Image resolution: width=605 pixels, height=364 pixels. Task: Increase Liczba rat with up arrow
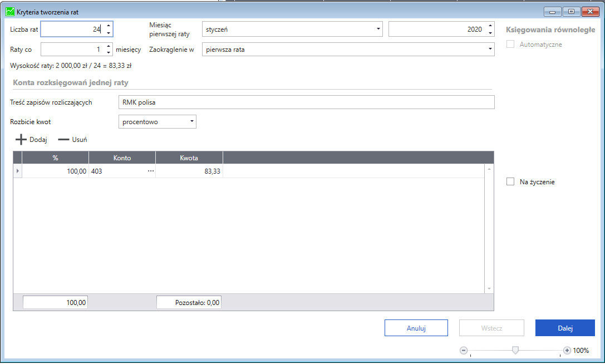tap(109, 26)
